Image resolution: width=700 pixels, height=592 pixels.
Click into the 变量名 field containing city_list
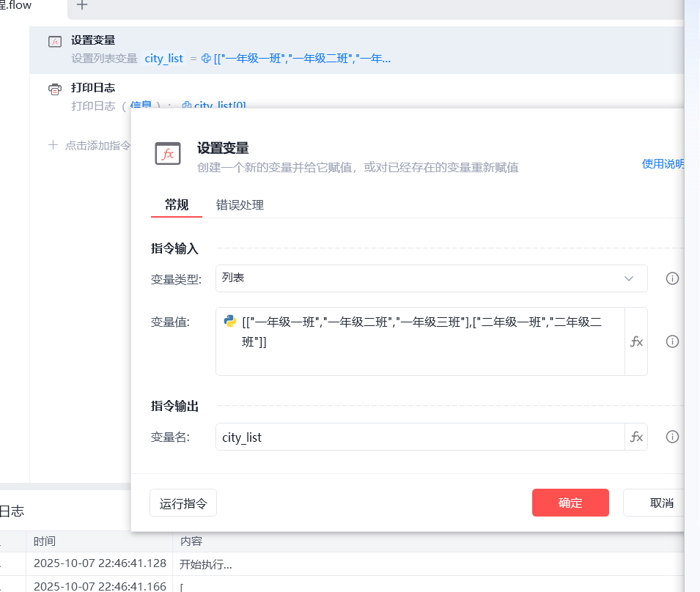click(x=420, y=437)
